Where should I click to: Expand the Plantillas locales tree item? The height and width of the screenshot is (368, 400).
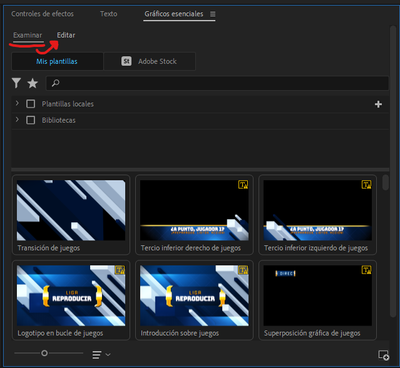(x=17, y=104)
